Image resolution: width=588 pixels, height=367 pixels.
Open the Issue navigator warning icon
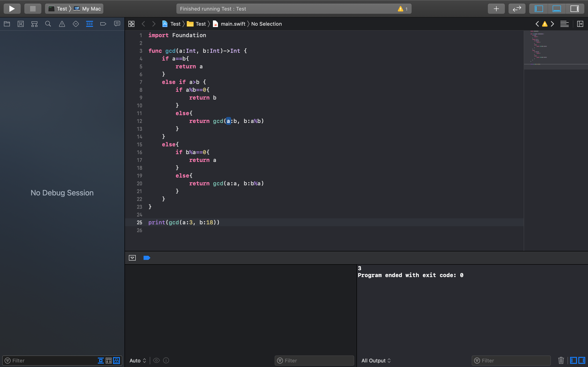point(62,24)
